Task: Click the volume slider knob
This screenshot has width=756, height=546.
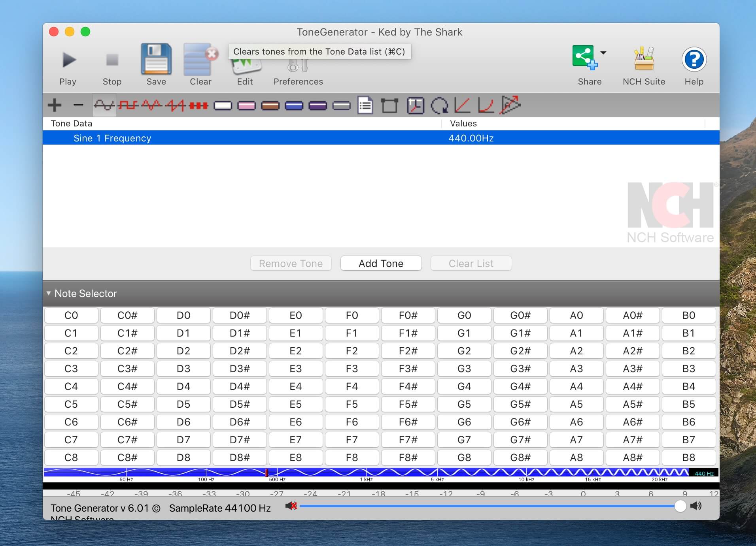Action: (680, 506)
